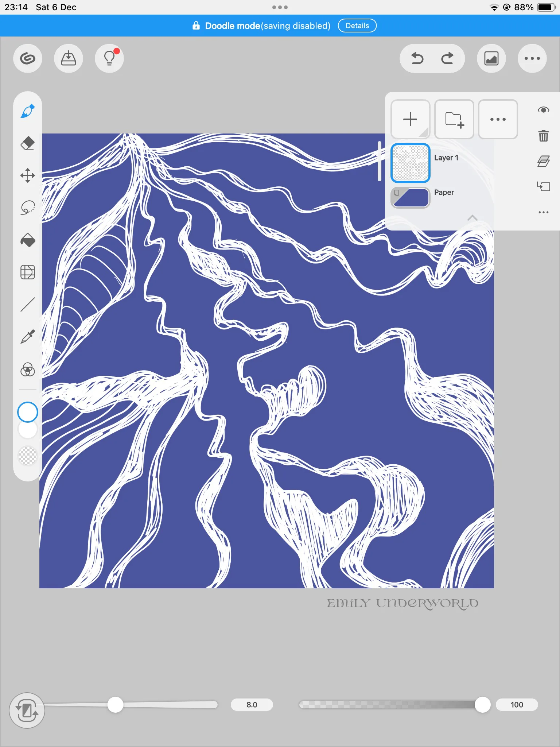Open the Concepts gallery swirl icon
Viewport: 560px width, 747px height.
tap(28, 58)
